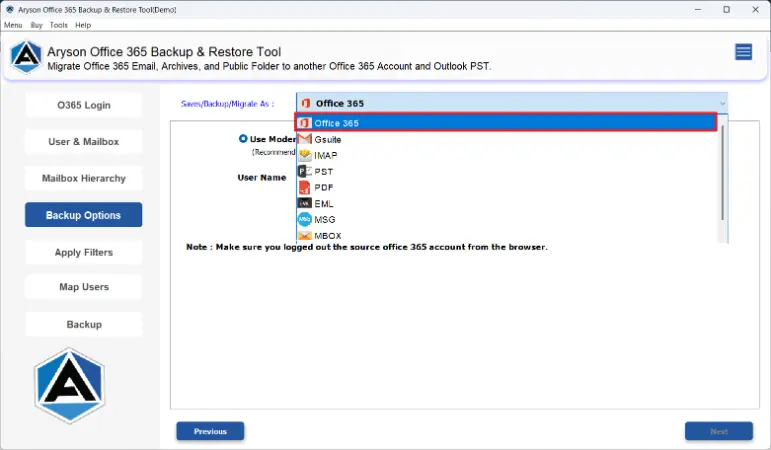Open the Menu menu
The image size is (771, 450).
(x=13, y=25)
